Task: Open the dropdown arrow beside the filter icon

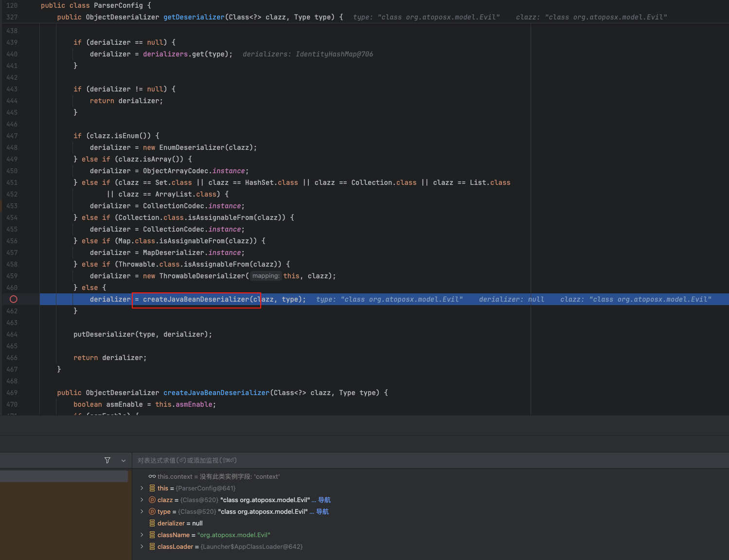Action: [x=124, y=460]
